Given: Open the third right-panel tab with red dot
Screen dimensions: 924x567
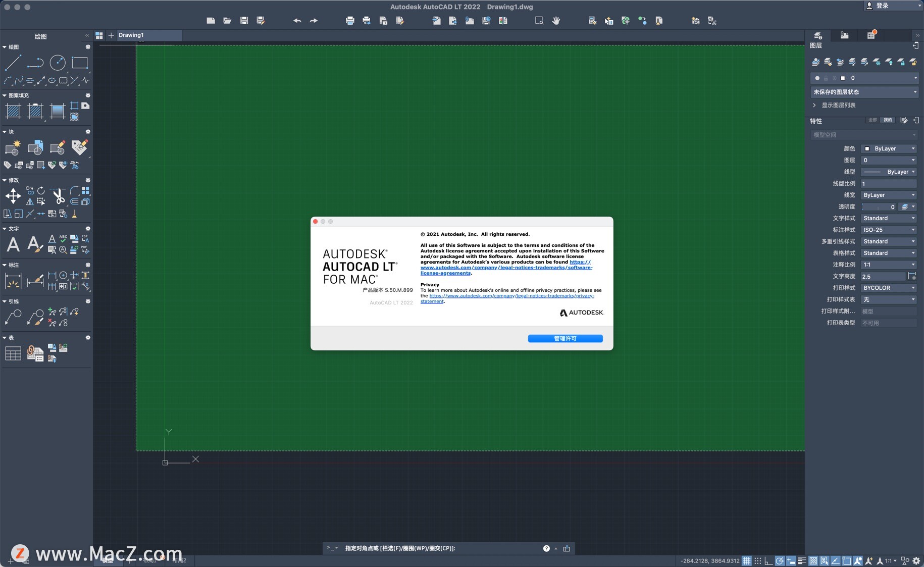Looking at the screenshot, I should coord(871,35).
